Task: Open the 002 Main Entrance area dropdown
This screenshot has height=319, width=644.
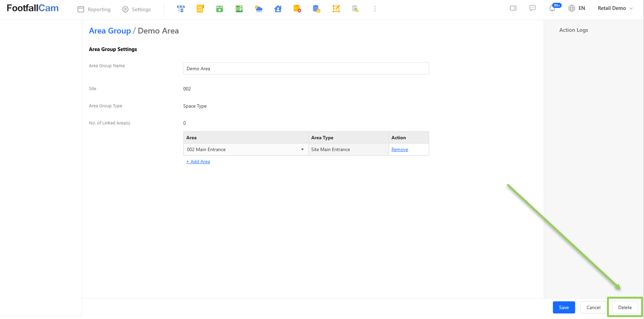Action: coord(246,150)
